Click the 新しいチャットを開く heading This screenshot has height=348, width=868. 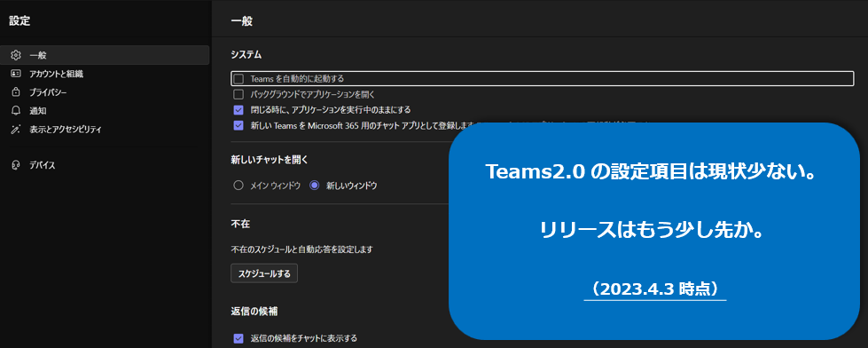coord(269,160)
